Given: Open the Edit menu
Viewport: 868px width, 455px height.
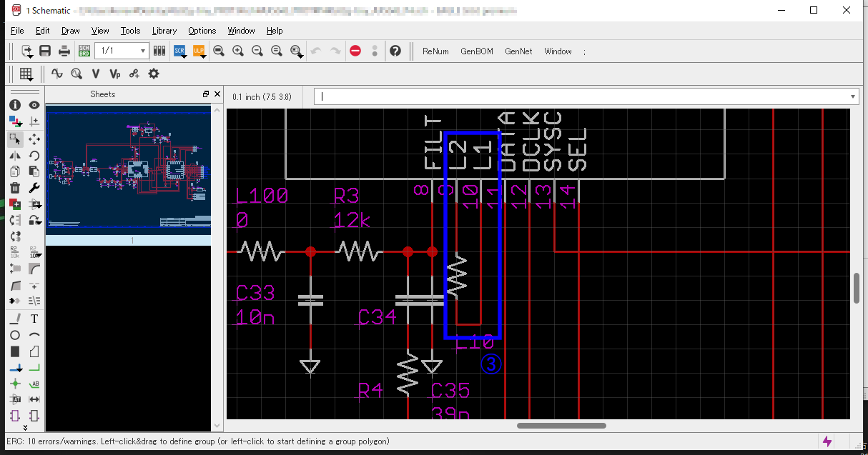Looking at the screenshot, I should coord(42,31).
